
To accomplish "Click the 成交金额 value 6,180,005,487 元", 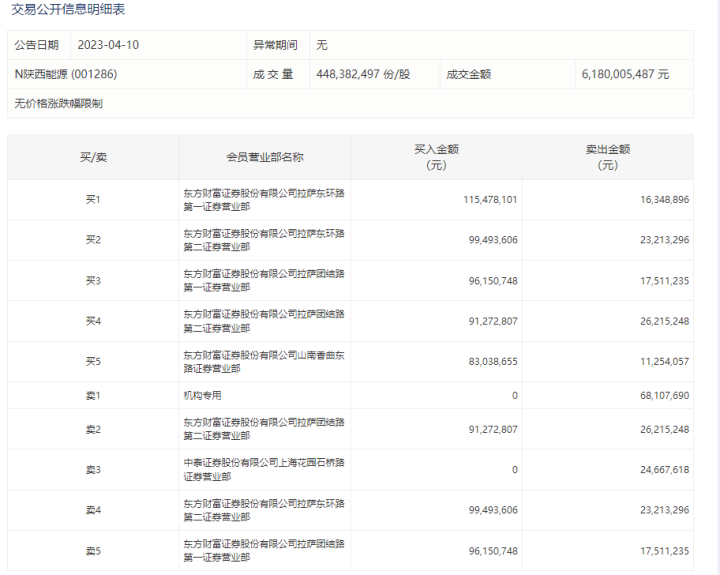I will pos(625,74).
